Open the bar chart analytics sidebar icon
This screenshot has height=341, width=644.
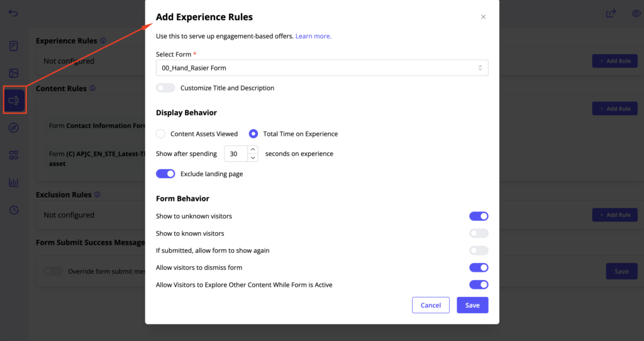13,182
